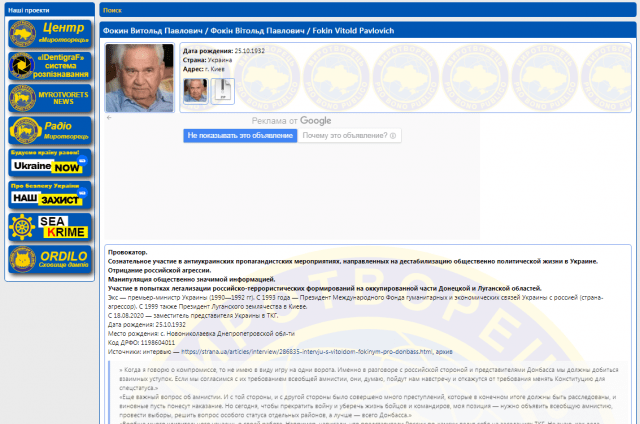The width and height of the screenshot is (640, 424).
Task: Click the 'Страна: Украина' field
Action: coord(207,60)
